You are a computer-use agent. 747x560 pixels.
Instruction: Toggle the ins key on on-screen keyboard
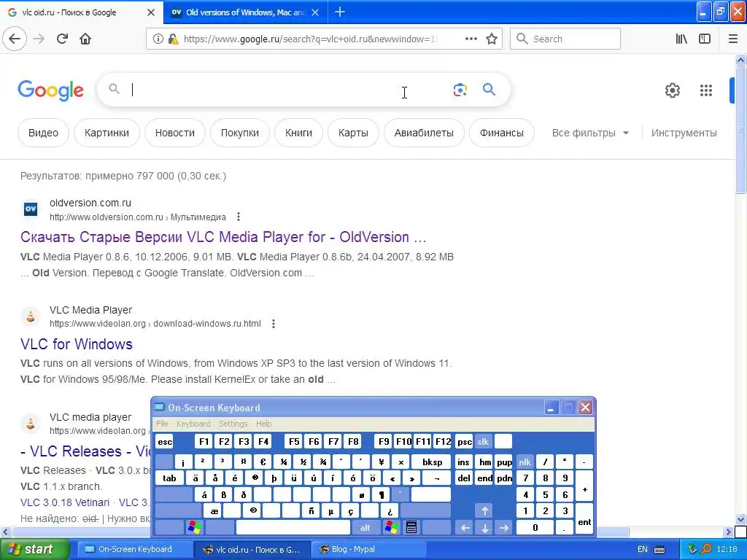pos(463,462)
